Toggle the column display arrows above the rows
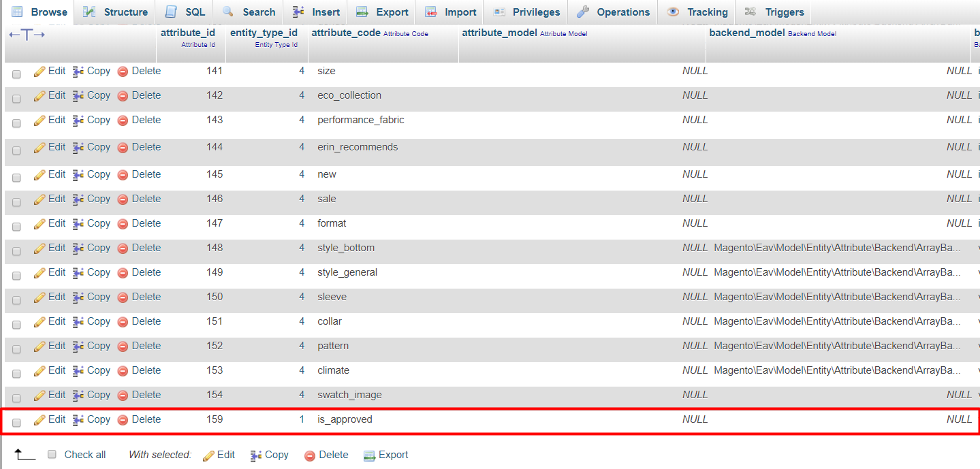The width and height of the screenshot is (980, 469). (27, 35)
